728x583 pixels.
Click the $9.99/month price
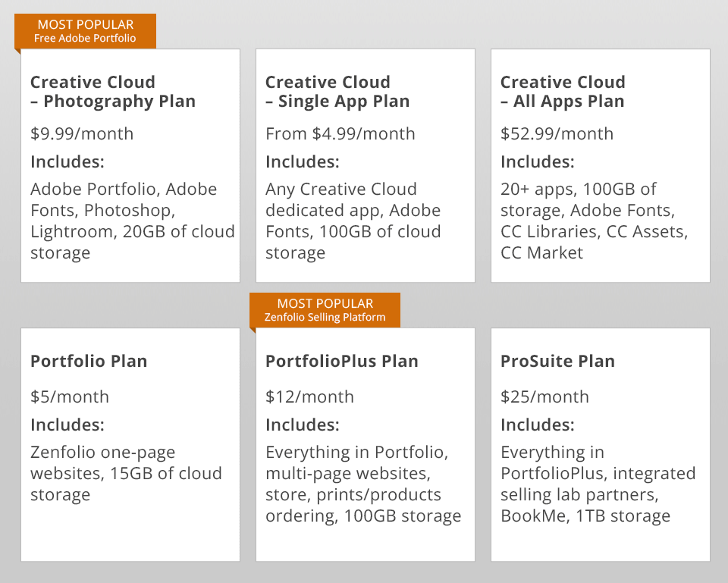pyautogui.click(x=82, y=133)
